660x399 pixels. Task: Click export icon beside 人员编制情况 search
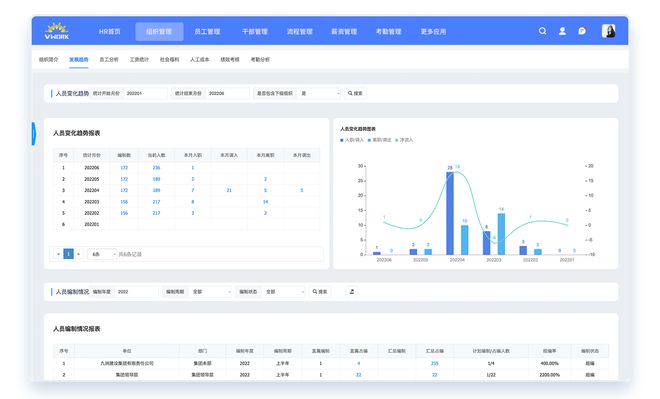coord(352,292)
